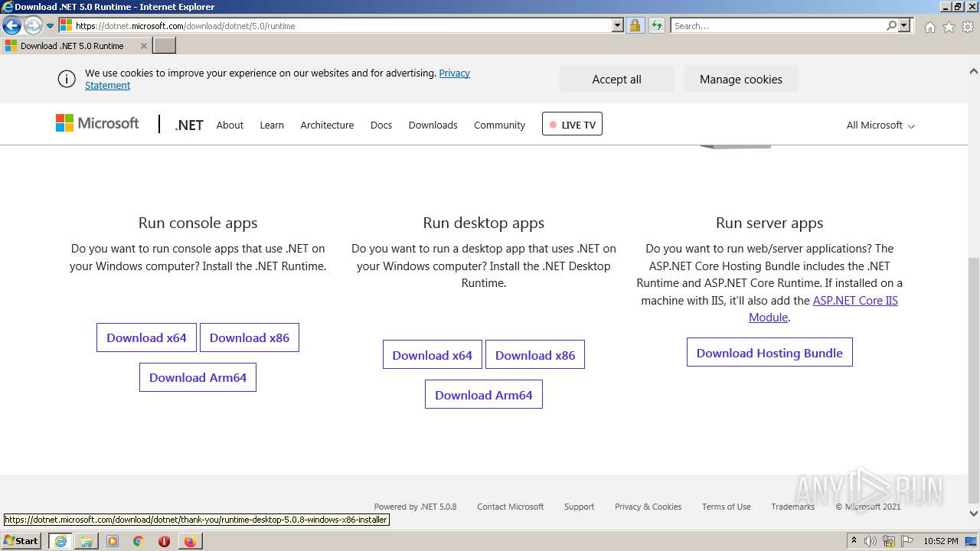Screen dimensions: 980x551
Task: Open the Support footer link
Action: click(x=579, y=507)
